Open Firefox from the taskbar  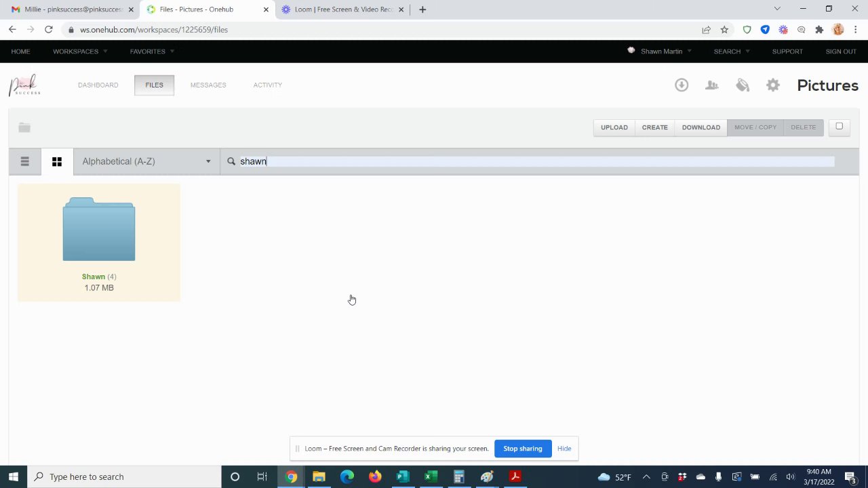[x=374, y=476]
